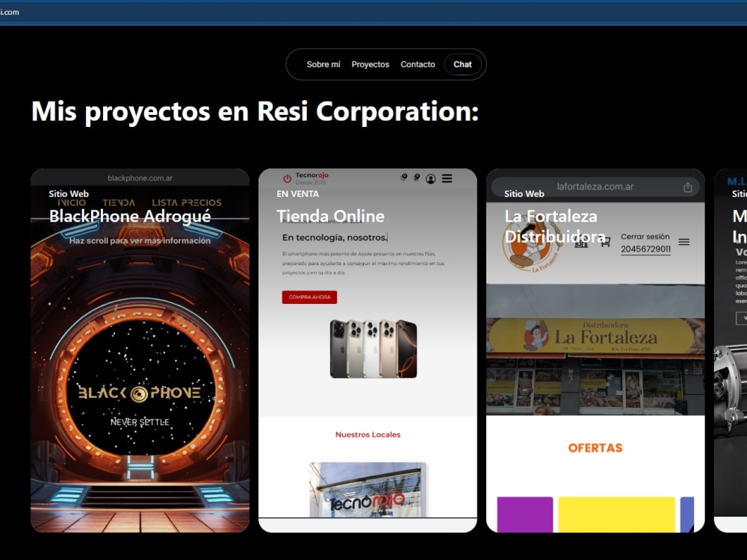Image resolution: width=747 pixels, height=560 pixels.
Task: Open the Chat pill button
Action: [462, 64]
